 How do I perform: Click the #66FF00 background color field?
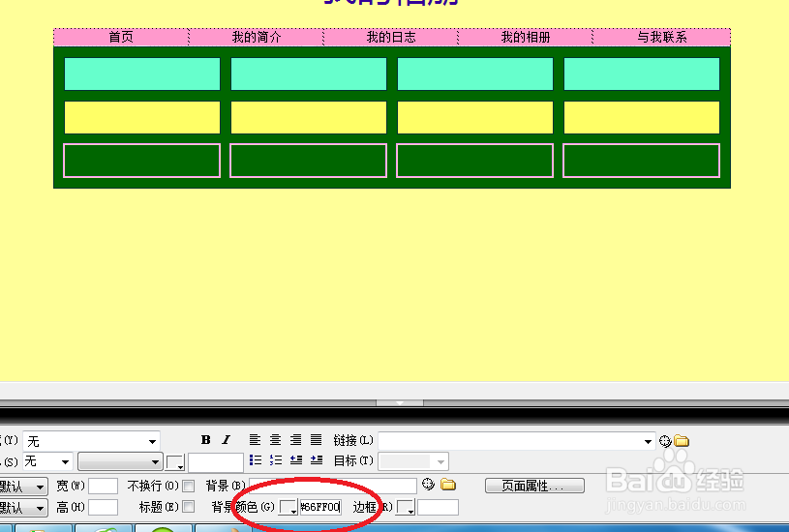click(x=320, y=507)
